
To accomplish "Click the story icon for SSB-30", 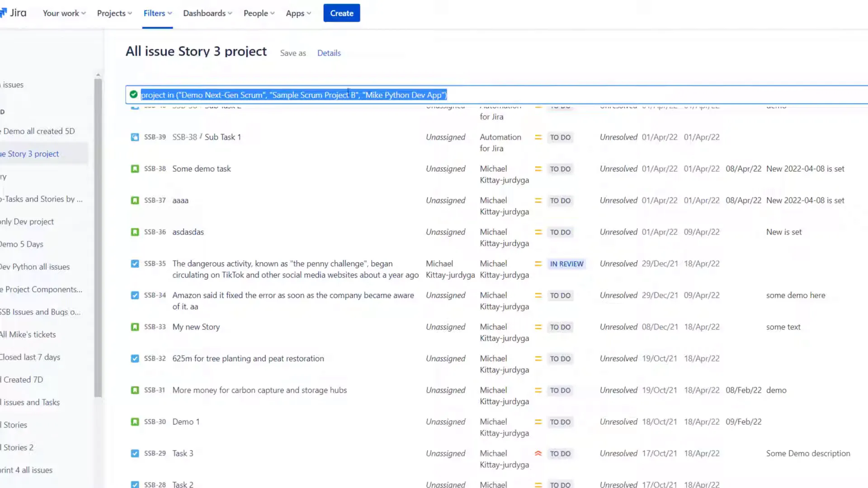I will coord(135,422).
